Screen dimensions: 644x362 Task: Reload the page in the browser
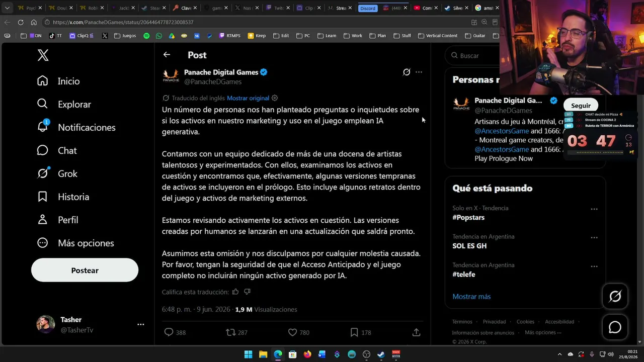(x=21, y=22)
